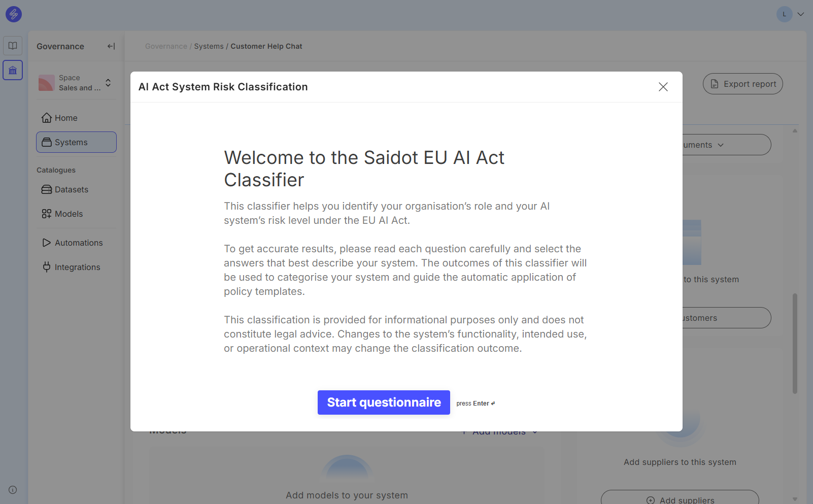Viewport: 813px width, 504px height.
Task: Click Systems breadcrumb link
Action: (209, 46)
